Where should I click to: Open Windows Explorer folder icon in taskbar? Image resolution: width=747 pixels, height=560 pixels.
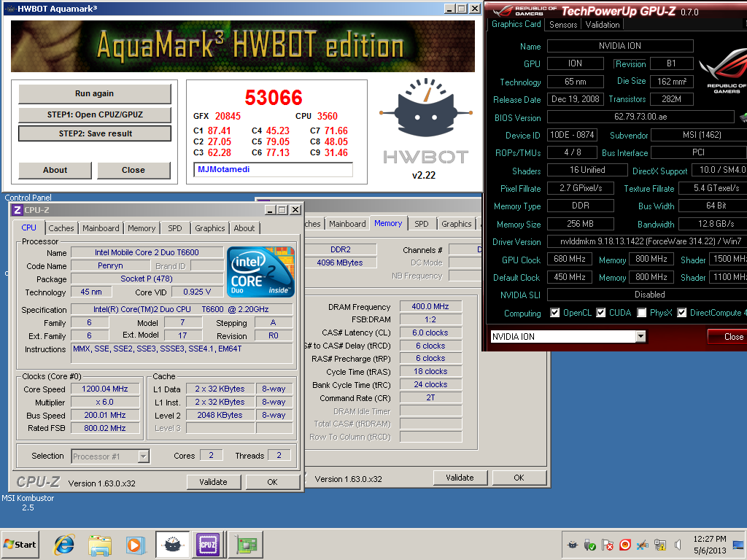point(100,545)
